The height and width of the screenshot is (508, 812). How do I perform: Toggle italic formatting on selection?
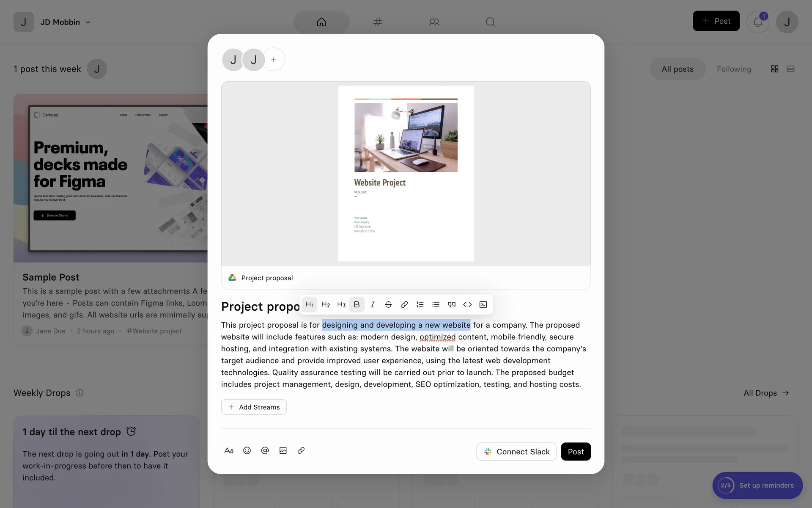373,304
